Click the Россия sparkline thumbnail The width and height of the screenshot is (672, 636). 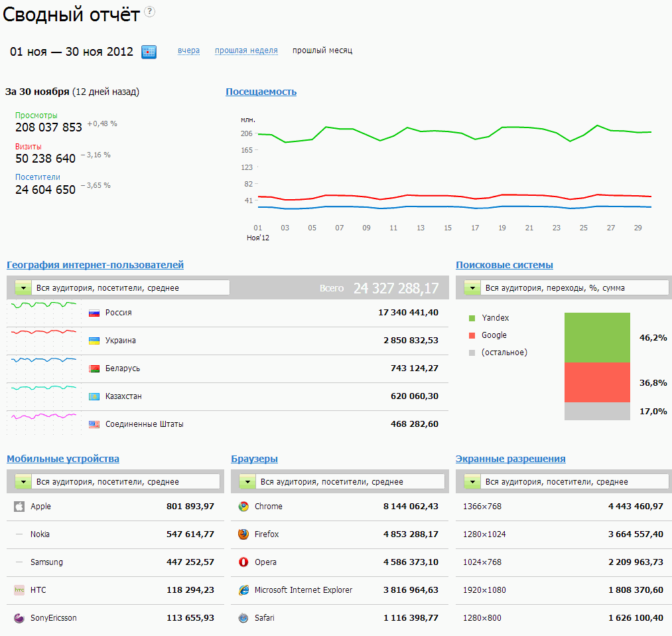pyautogui.click(x=44, y=313)
